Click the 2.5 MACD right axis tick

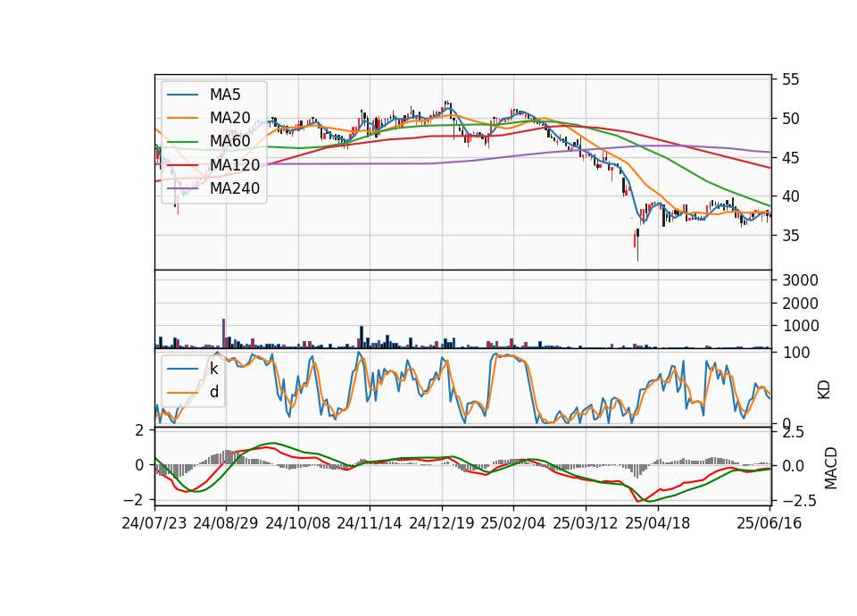(x=794, y=432)
